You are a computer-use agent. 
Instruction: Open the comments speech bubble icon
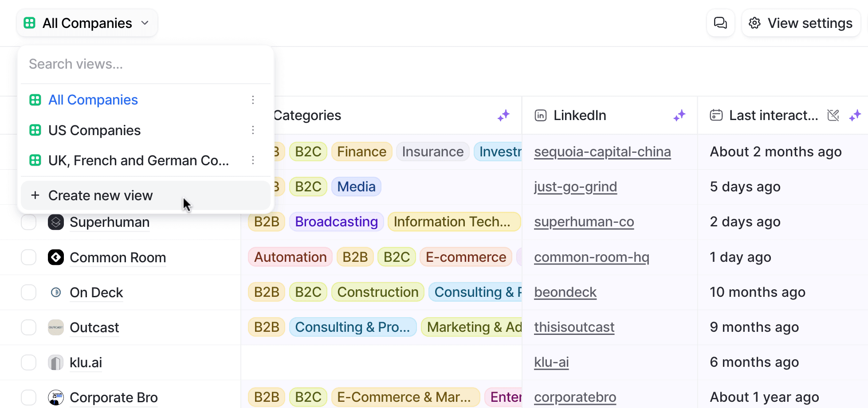pyautogui.click(x=720, y=23)
